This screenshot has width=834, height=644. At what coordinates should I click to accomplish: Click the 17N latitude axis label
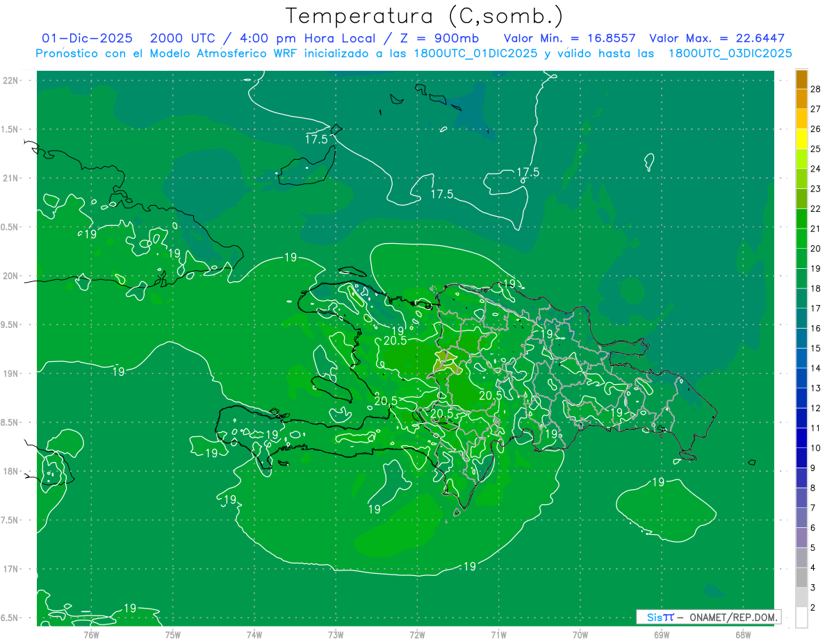12,569
